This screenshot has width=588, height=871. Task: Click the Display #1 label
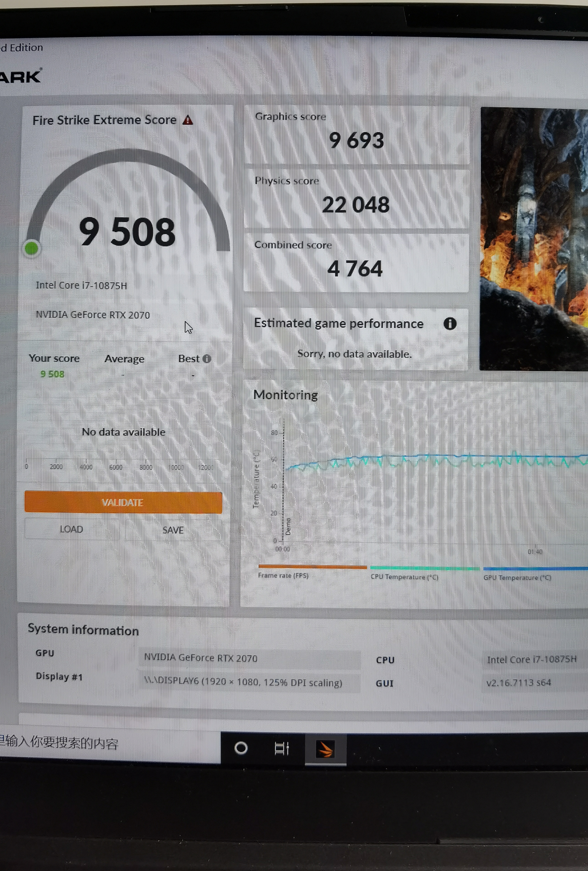(x=59, y=676)
